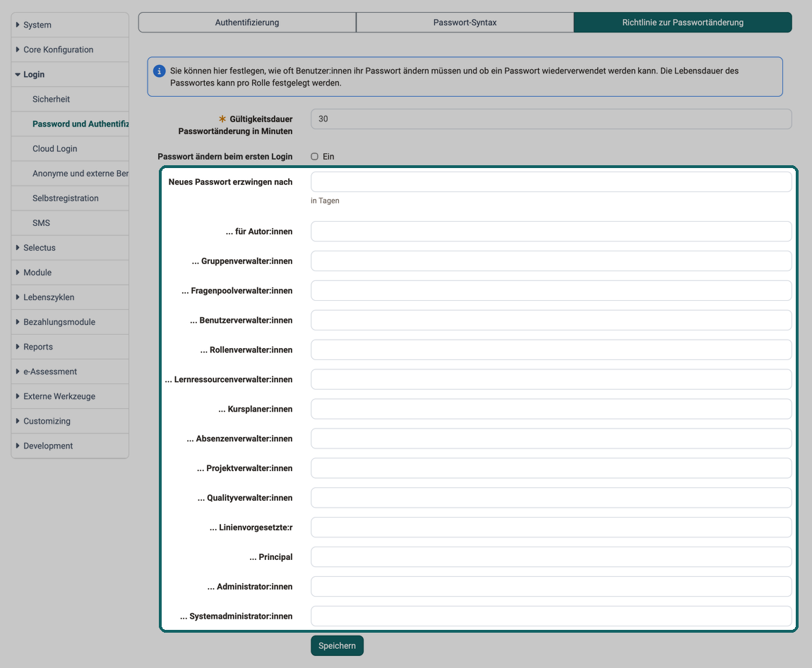This screenshot has width=812, height=668.
Task: Focus the Gültigkeitsdauer minutes field
Action: click(551, 119)
